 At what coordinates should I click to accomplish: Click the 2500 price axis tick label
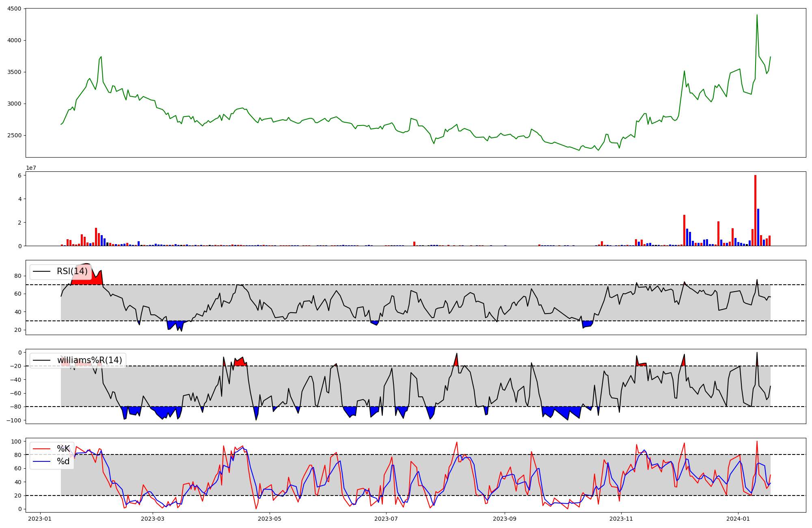point(15,135)
